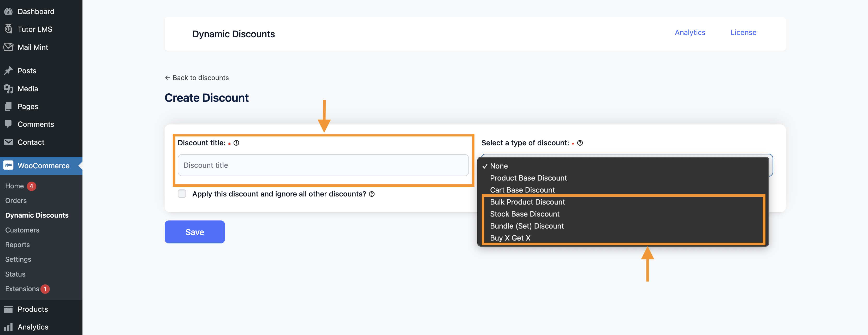This screenshot has width=868, height=335.
Task: Select Buy X Get X discount type
Action: coord(510,237)
